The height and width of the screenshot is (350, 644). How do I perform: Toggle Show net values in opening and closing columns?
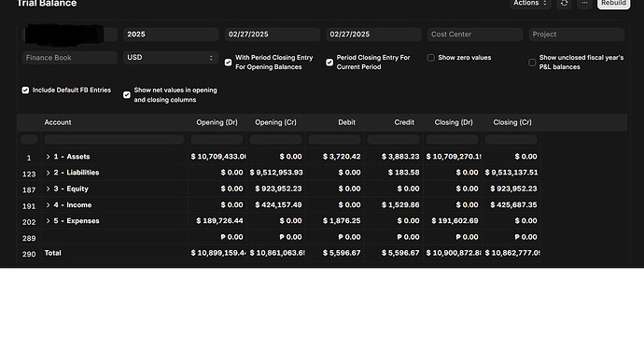[x=127, y=95]
